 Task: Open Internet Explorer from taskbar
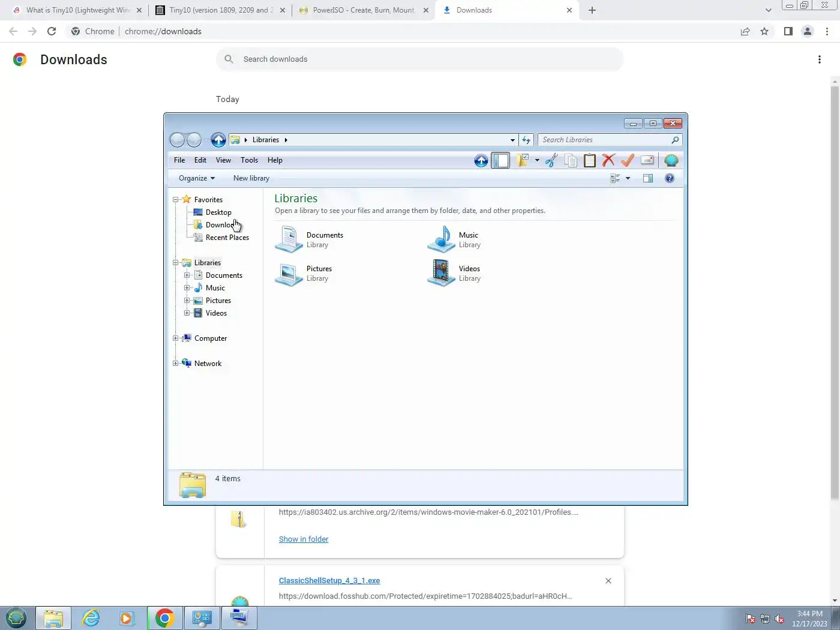[x=91, y=618]
